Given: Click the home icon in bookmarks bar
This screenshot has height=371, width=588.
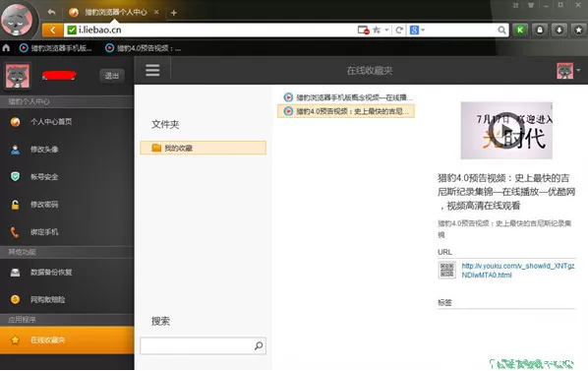Looking at the screenshot, I should (6, 48).
